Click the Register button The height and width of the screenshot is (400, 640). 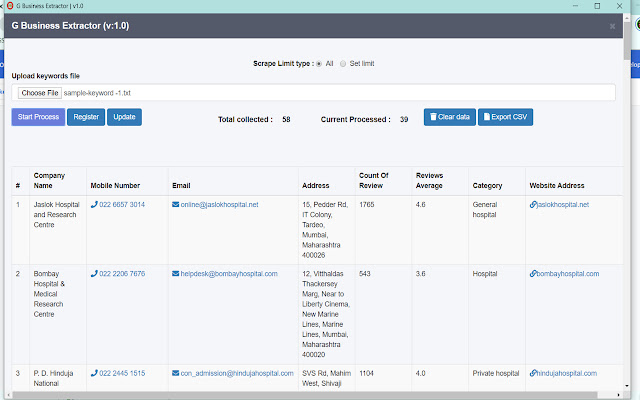[86, 117]
